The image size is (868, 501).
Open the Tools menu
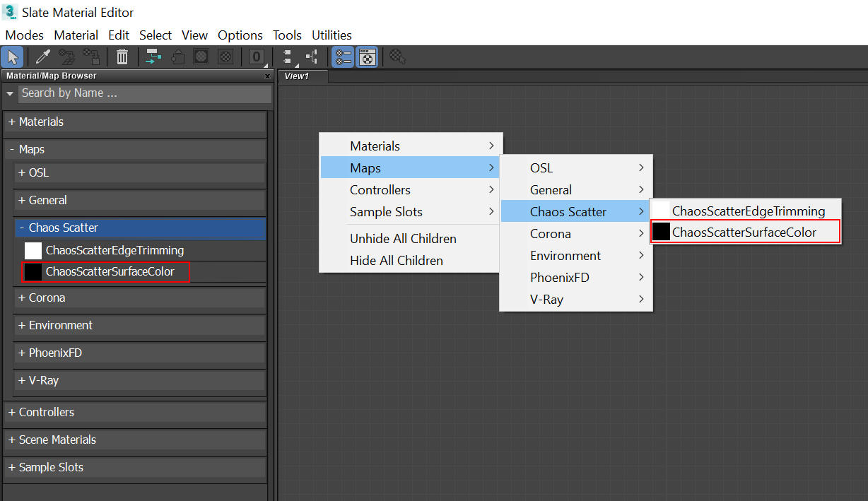[287, 35]
